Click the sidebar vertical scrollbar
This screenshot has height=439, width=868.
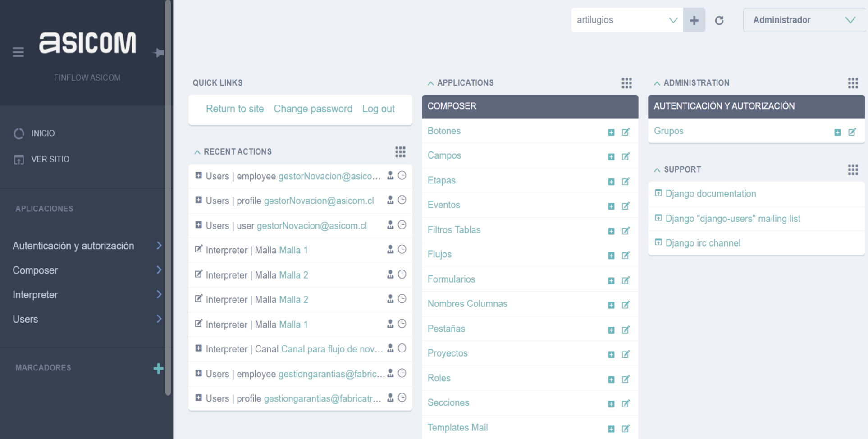(168, 198)
